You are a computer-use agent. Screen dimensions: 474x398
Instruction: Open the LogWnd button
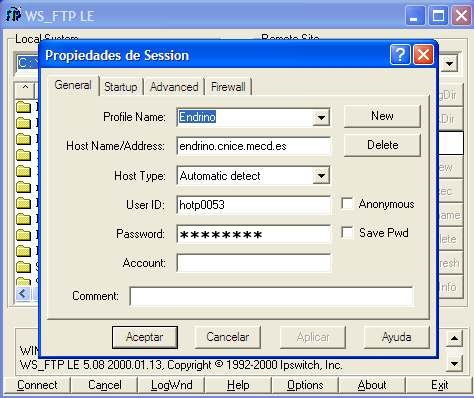pyautogui.click(x=171, y=385)
